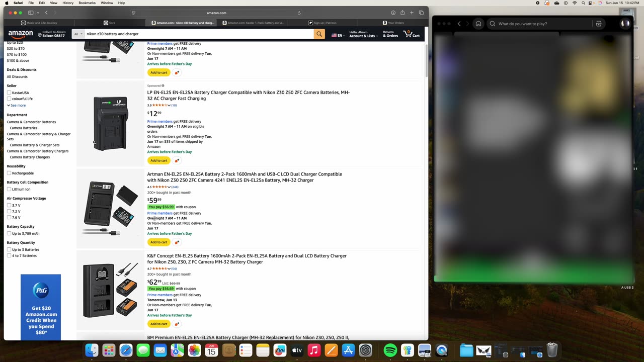Click the browse icon in Spotify search bar
Viewport: 644px width, 362px height.
(598, 24)
